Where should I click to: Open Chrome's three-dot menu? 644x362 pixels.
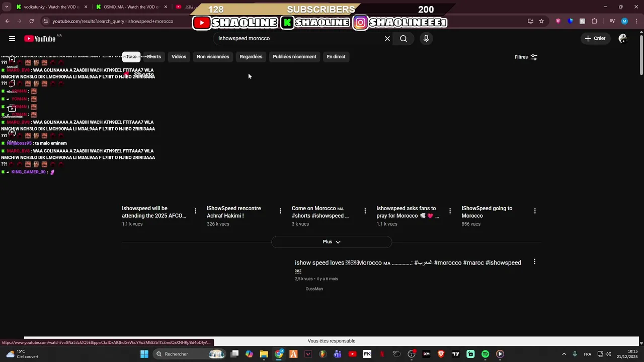[636, 21]
